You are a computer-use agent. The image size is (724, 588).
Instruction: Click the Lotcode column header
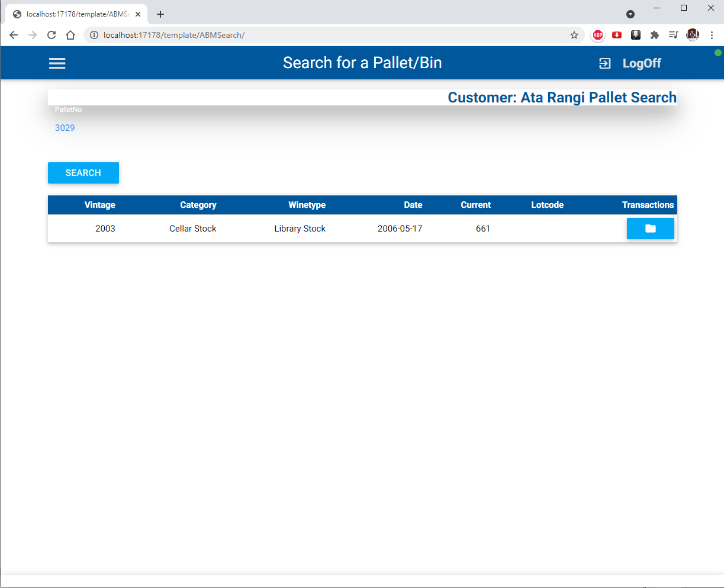(548, 205)
